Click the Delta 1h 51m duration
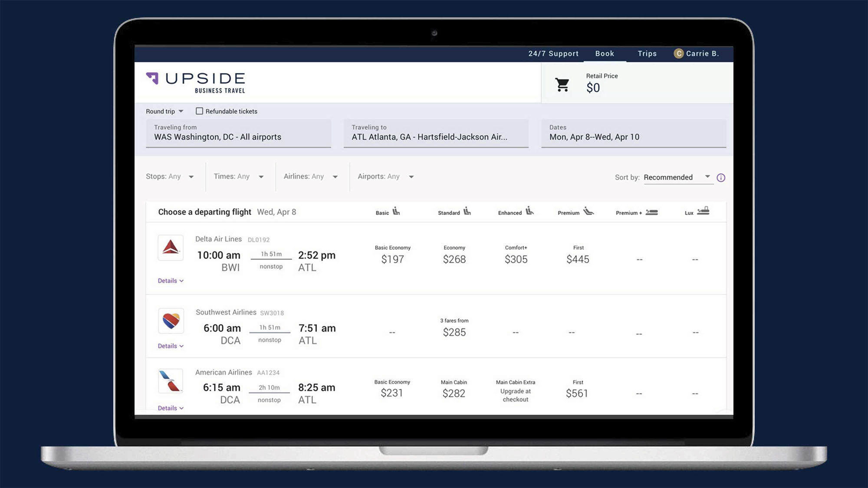 click(271, 254)
